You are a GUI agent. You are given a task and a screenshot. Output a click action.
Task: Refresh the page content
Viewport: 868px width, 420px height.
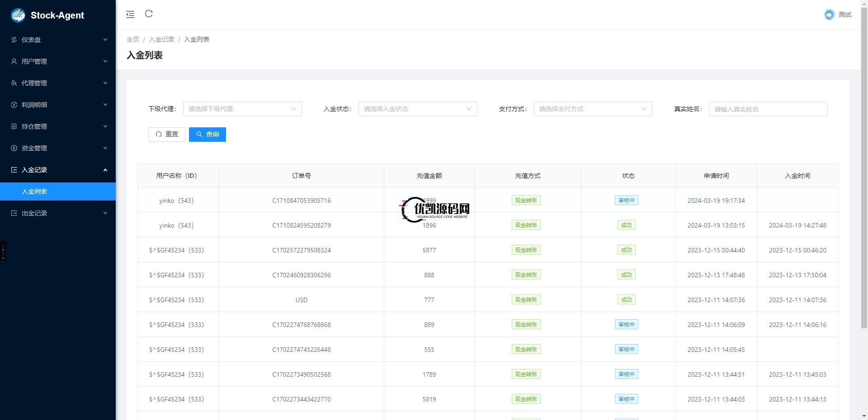click(x=149, y=14)
